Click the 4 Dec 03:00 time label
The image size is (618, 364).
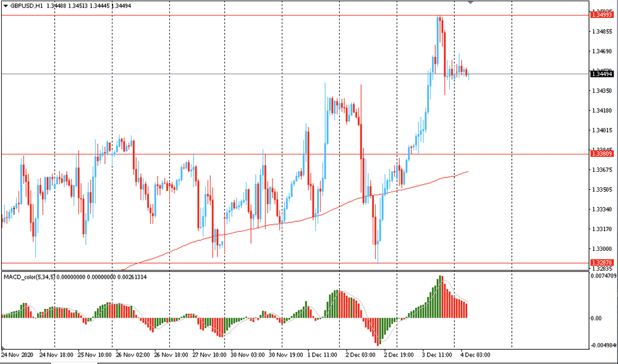pyautogui.click(x=475, y=354)
